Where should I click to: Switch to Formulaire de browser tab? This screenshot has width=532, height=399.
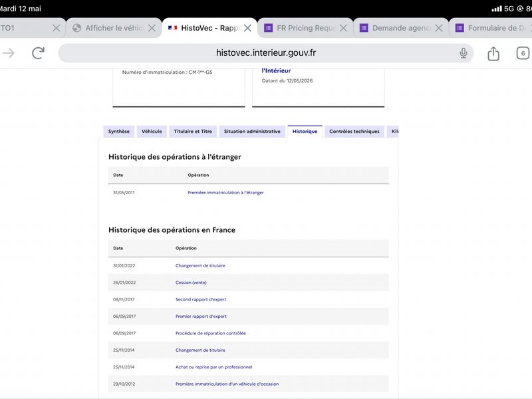point(491,28)
